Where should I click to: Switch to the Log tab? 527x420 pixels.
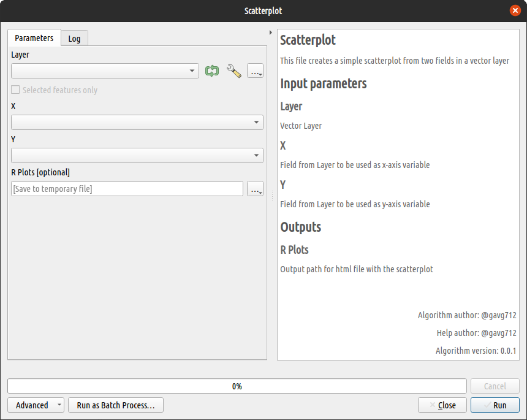74,39
